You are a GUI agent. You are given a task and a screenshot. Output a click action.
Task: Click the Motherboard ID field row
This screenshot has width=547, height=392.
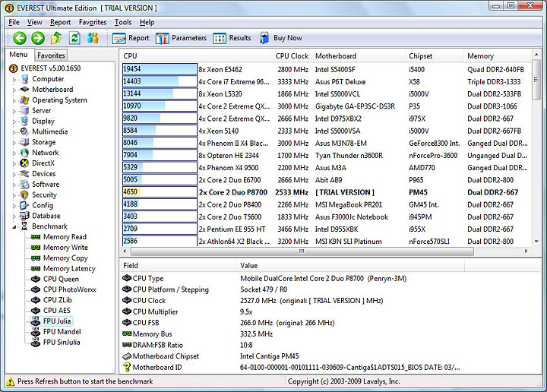pos(291,367)
